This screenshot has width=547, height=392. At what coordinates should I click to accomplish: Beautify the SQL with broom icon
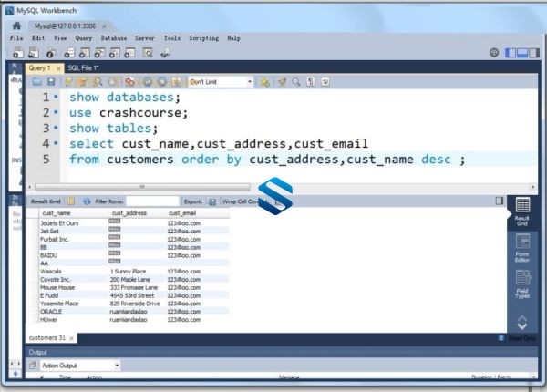pyautogui.click(x=282, y=82)
